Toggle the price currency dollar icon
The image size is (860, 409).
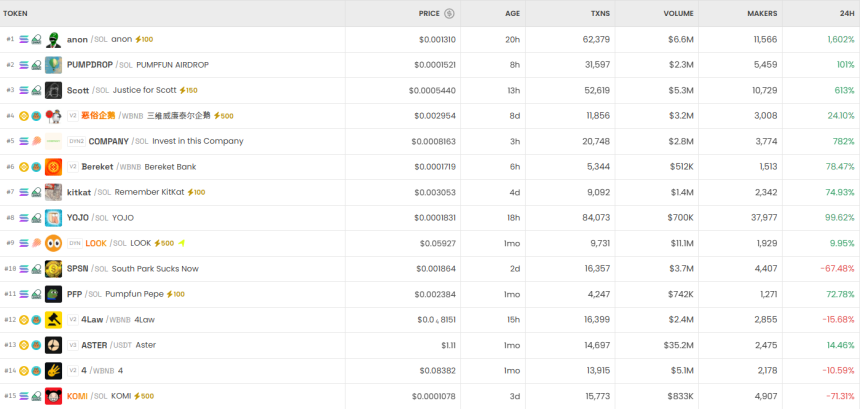tap(449, 13)
